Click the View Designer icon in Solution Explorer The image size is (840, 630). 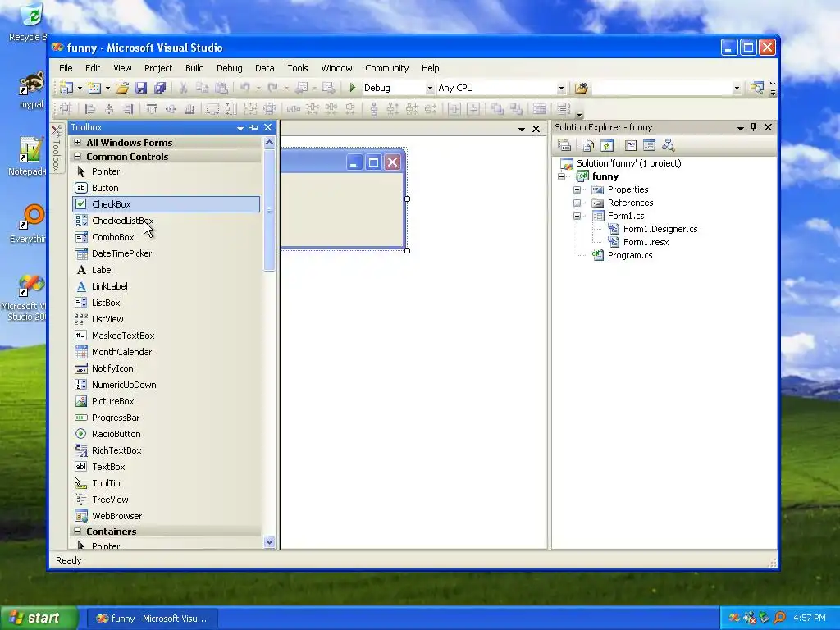(x=649, y=145)
